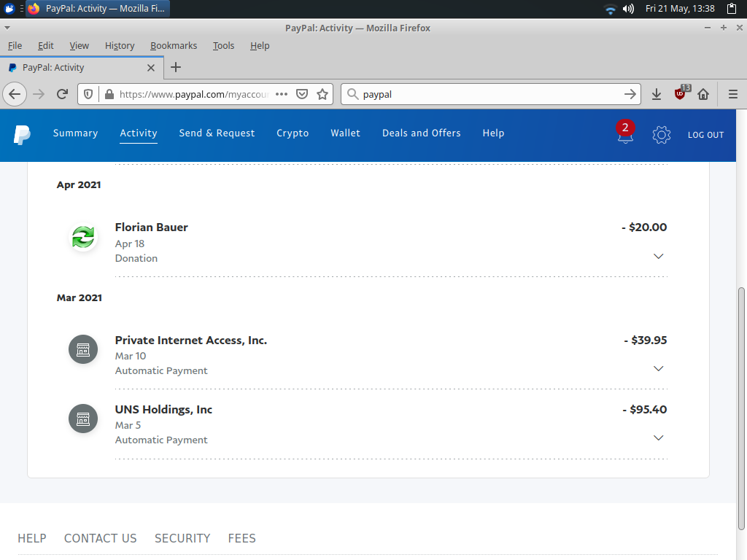
Task: Open the Bookmarks menu
Action: point(174,46)
